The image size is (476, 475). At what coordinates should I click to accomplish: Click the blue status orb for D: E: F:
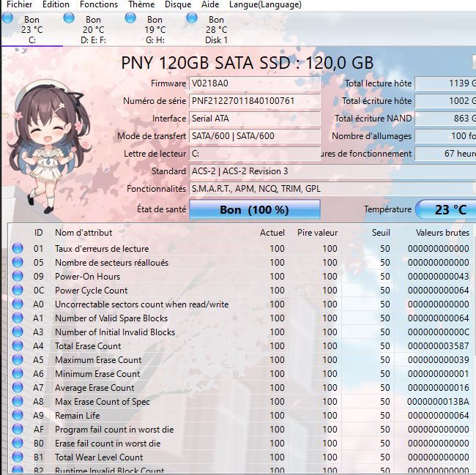(69, 18)
